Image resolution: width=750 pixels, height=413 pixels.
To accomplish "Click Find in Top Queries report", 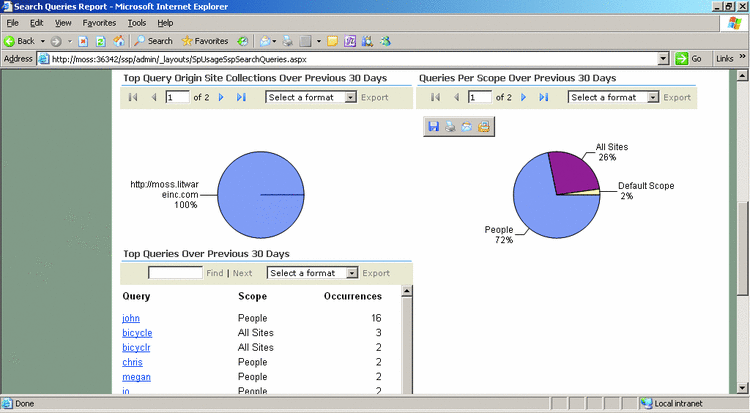I will (x=215, y=273).
